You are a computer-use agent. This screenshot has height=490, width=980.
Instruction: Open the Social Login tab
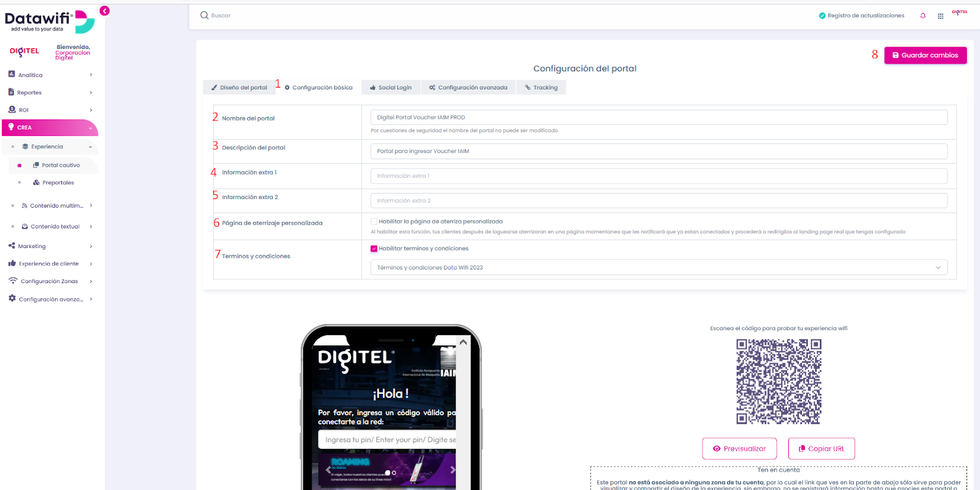[391, 88]
